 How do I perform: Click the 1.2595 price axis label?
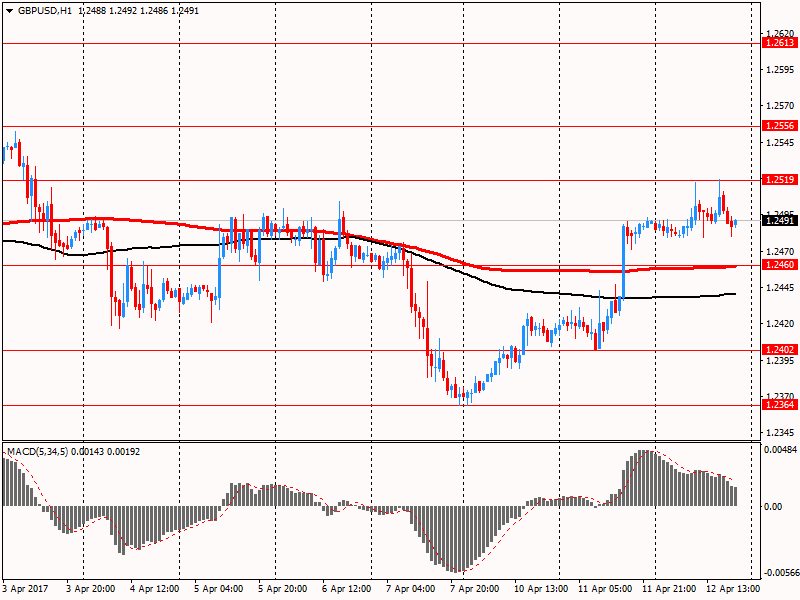780,69
